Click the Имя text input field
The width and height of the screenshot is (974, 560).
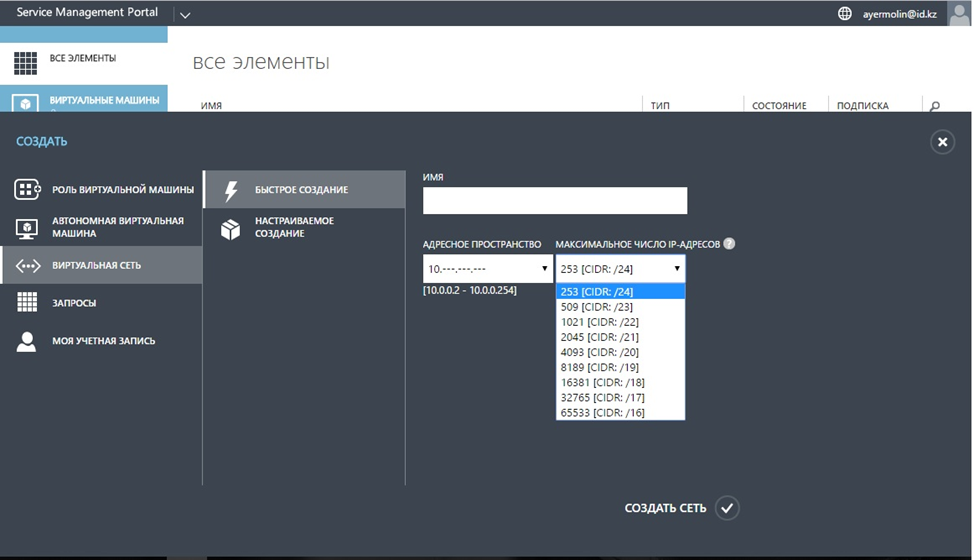pyautogui.click(x=555, y=201)
